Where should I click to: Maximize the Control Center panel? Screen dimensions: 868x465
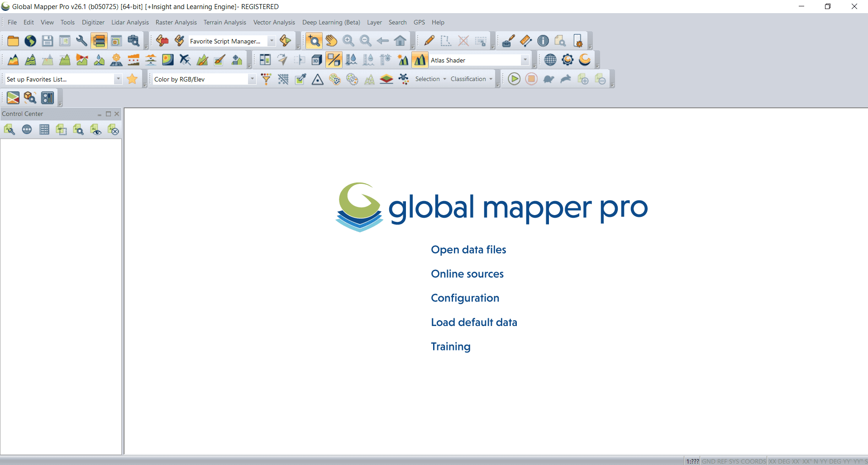coord(108,114)
